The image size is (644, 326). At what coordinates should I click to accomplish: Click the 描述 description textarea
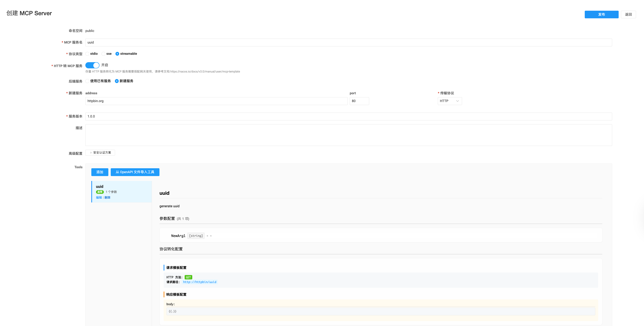pyautogui.click(x=348, y=135)
